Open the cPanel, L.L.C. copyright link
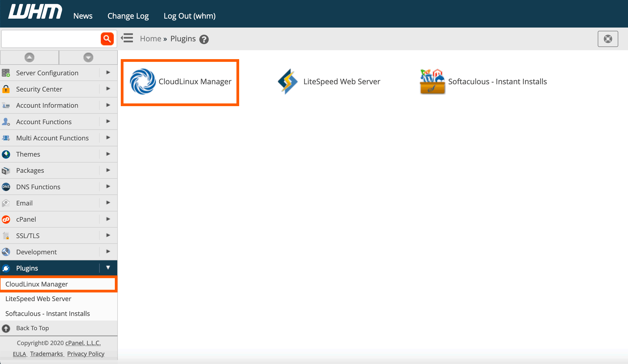Screen dimensions: 628x364 pos(83,343)
